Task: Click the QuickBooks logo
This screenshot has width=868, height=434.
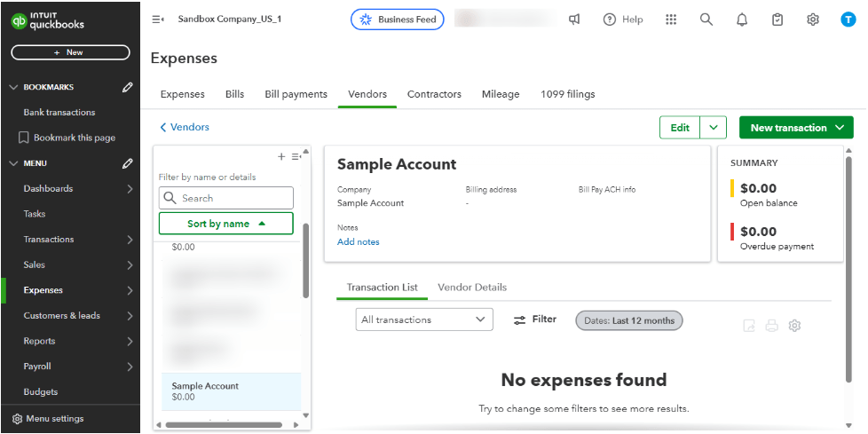Action: [48, 21]
